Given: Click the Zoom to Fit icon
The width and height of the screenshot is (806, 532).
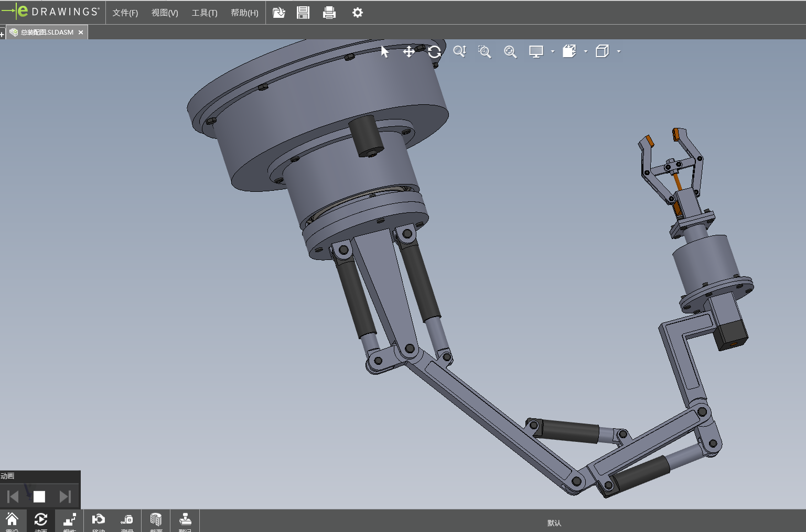Looking at the screenshot, I should click(510, 51).
